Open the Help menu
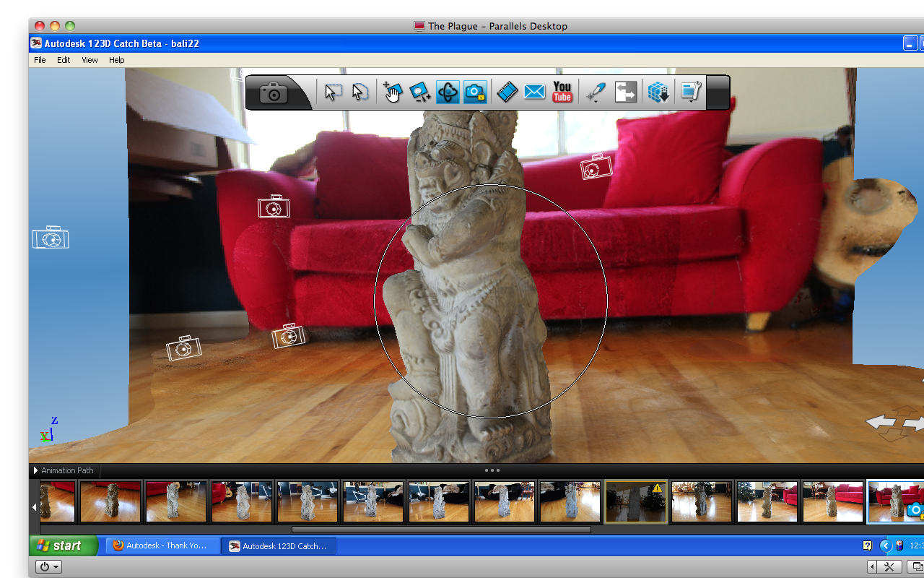Image resolution: width=924 pixels, height=578 pixels. click(117, 60)
